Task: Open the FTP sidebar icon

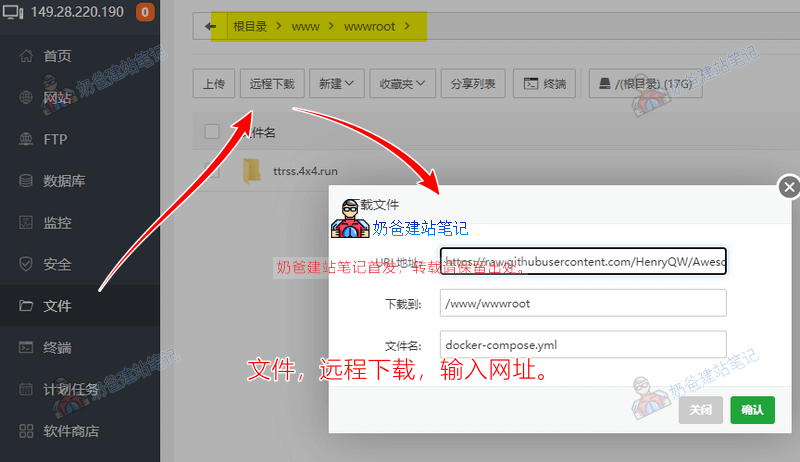Action: [x=27, y=139]
